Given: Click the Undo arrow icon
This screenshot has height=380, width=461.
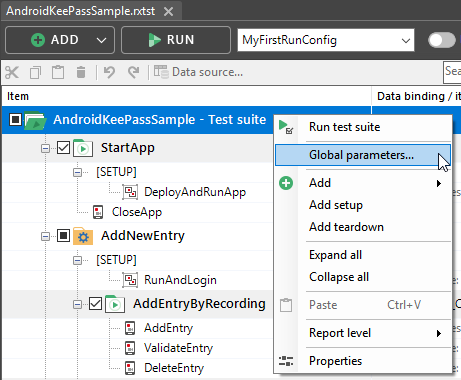Looking at the screenshot, I should coord(109,72).
